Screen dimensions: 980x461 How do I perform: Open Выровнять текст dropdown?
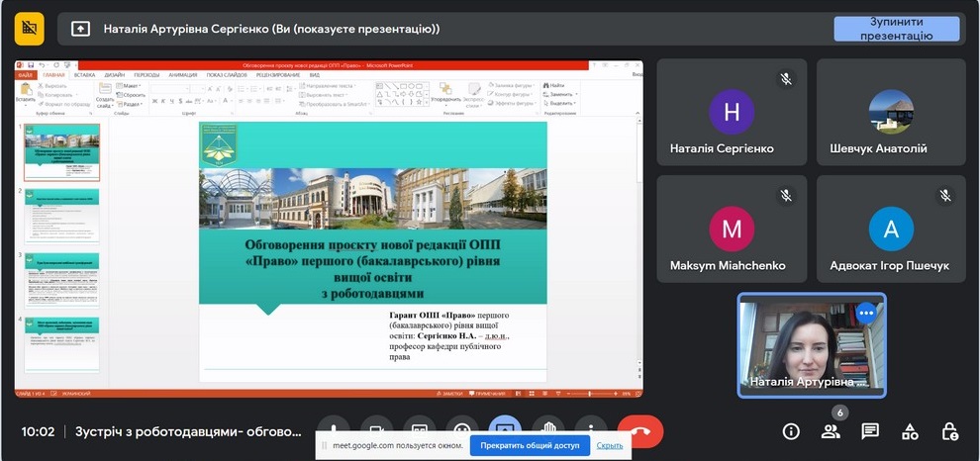325,95
